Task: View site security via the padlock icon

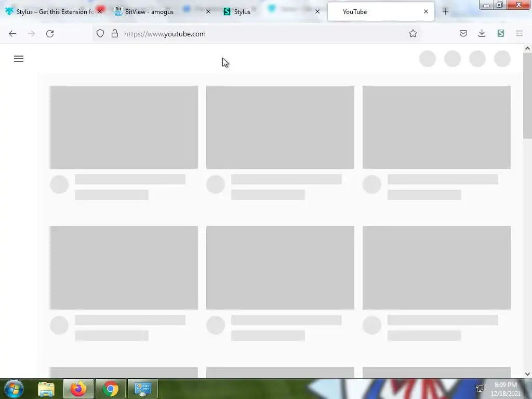Action: coord(115,34)
